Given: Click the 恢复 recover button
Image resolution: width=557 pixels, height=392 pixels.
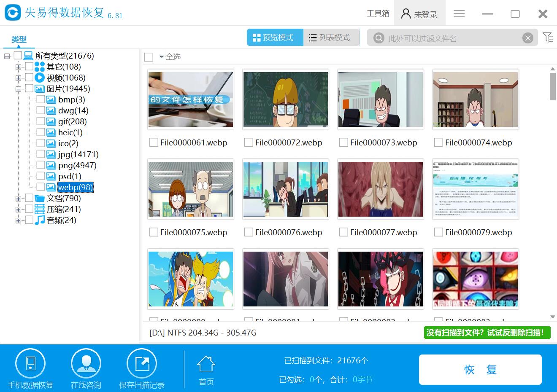Looking at the screenshot, I should click(480, 370).
